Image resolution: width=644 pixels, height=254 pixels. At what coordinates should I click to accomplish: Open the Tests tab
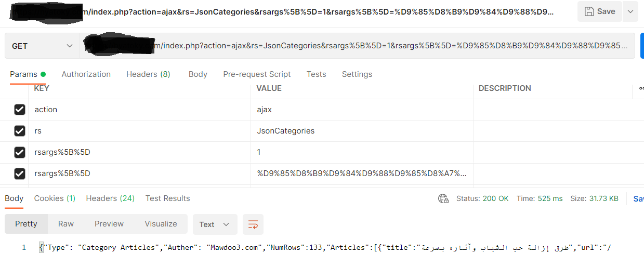[316, 74]
